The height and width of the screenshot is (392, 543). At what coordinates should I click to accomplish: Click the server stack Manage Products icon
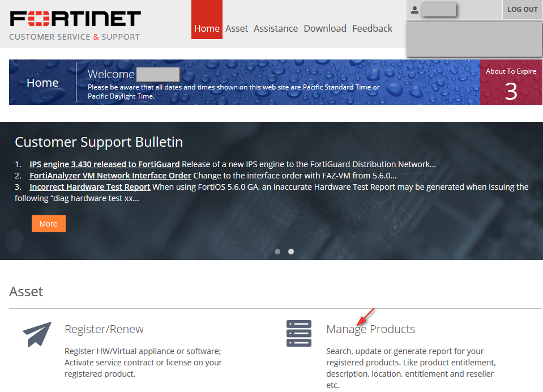[x=299, y=334]
